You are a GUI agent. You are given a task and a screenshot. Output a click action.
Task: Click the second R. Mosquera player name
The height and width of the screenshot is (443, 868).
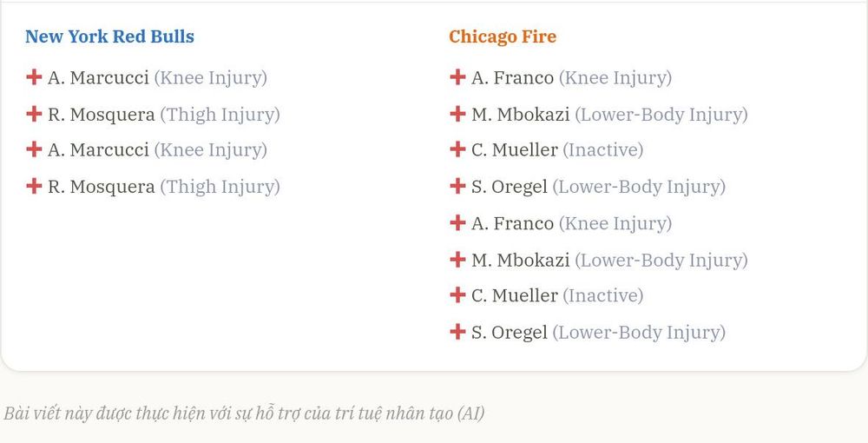[x=102, y=187]
